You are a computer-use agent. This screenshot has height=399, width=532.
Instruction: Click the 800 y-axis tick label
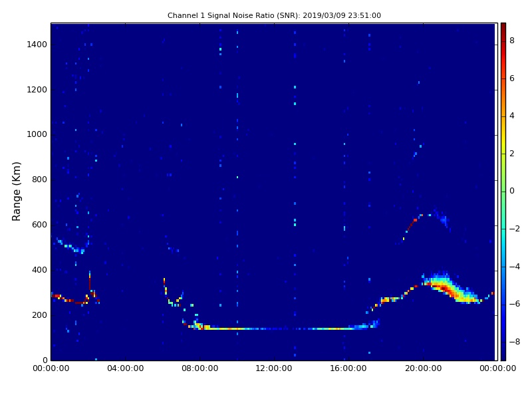click(x=39, y=180)
